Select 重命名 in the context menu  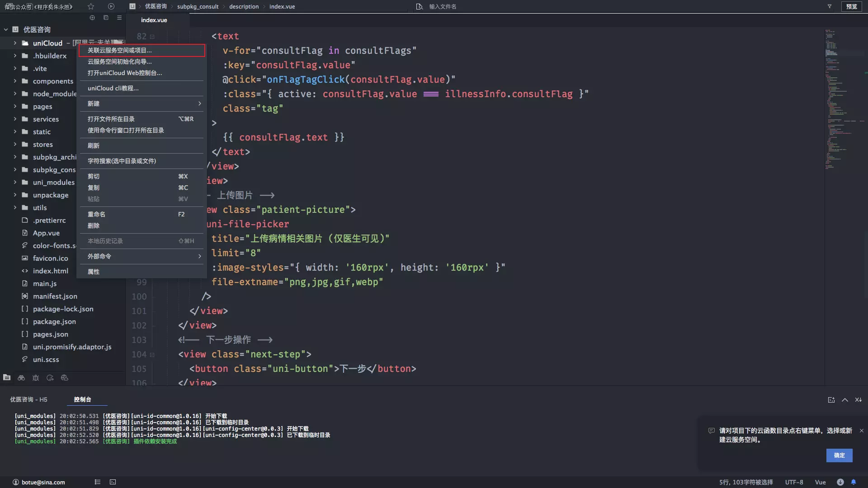[142, 214]
